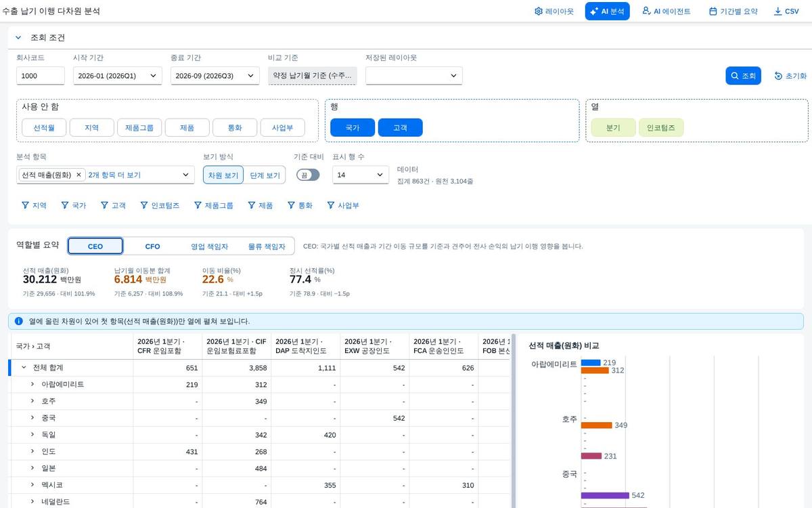Click the 회사코드 input field
Viewport: 812px width, 508px height.
41,76
